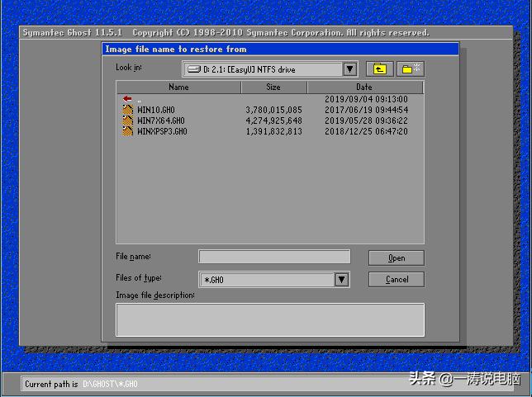Click the date 2019/09/04 09:13:00
This screenshot has height=397, width=532.
(x=367, y=99)
